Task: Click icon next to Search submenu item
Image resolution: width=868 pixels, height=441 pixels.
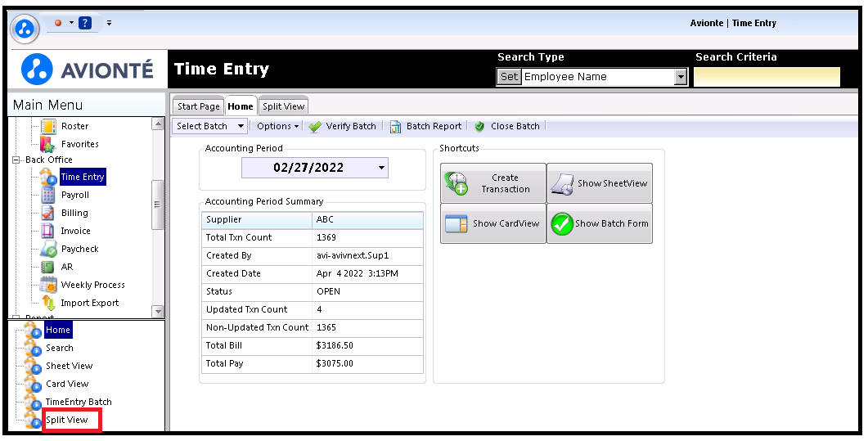Action: click(x=34, y=348)
